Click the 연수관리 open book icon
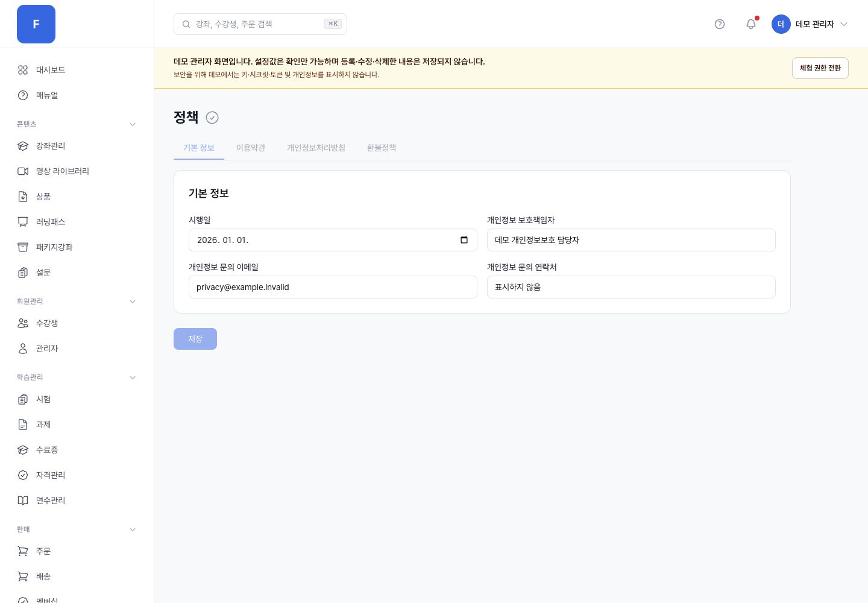The height and width of the screenshot is (603, 868). click(x=23, y=500)
